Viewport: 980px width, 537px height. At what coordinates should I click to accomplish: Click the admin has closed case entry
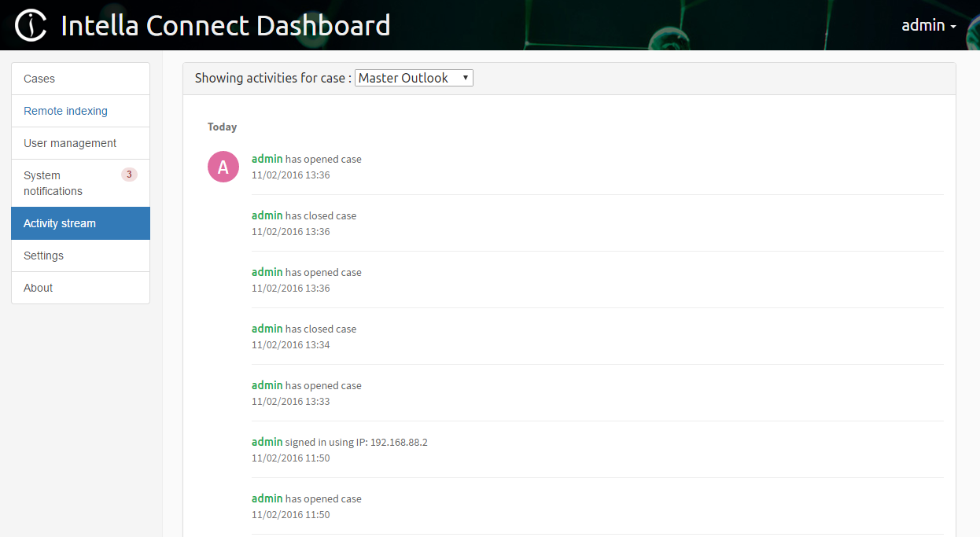pos(304,215)
